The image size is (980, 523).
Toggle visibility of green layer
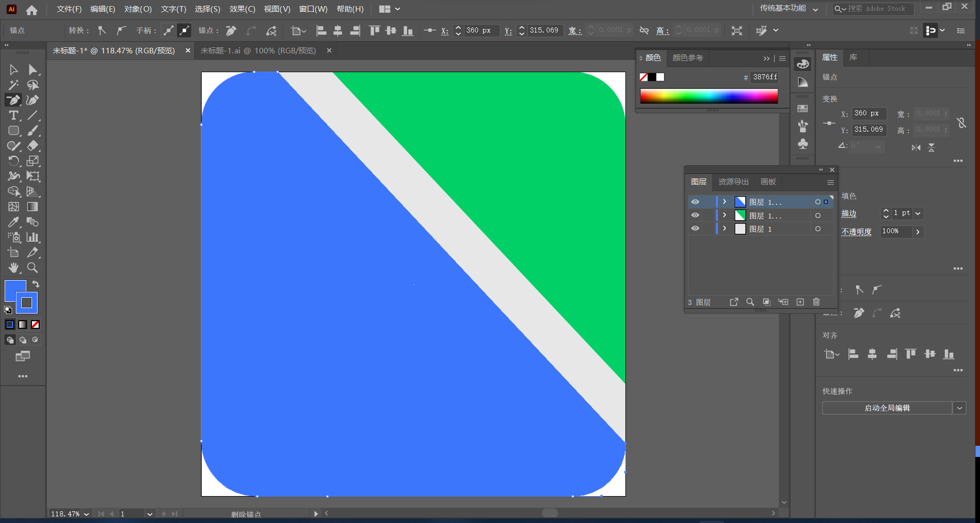point(695,215)
